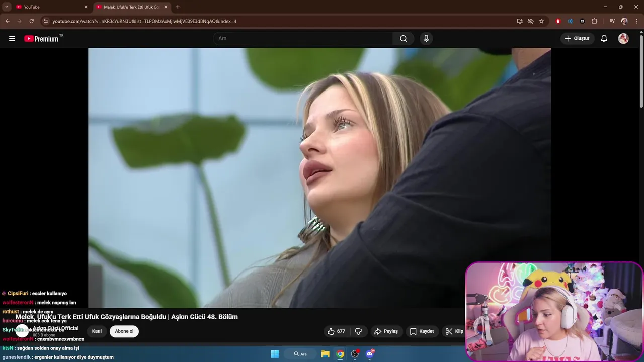Open YouTube notifications bell
Screen dimensions: 644x362
(604, 39)
